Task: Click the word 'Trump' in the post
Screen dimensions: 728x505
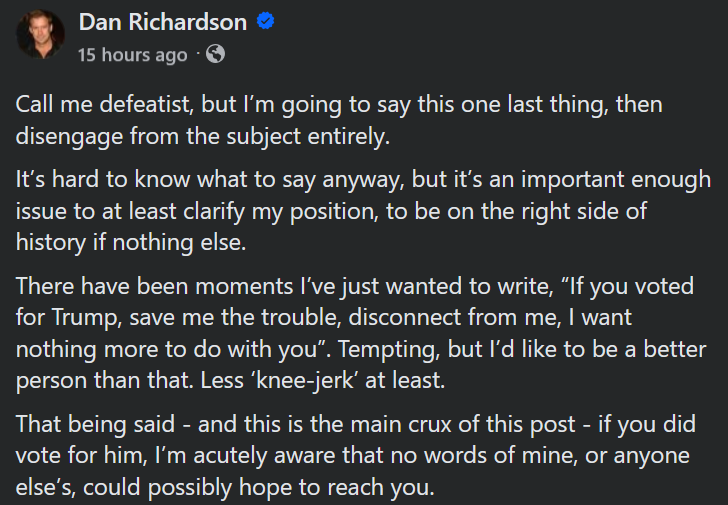Action: tap(87, 318)
